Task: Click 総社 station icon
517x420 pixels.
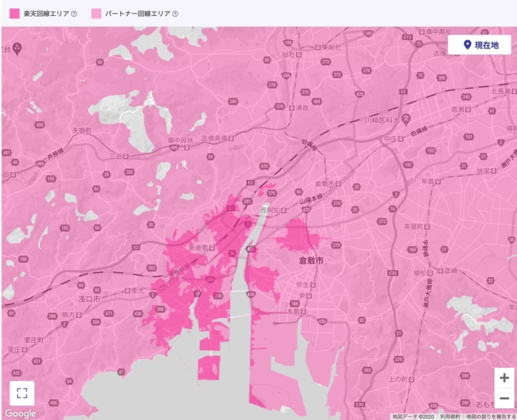Action: point(299,54)
